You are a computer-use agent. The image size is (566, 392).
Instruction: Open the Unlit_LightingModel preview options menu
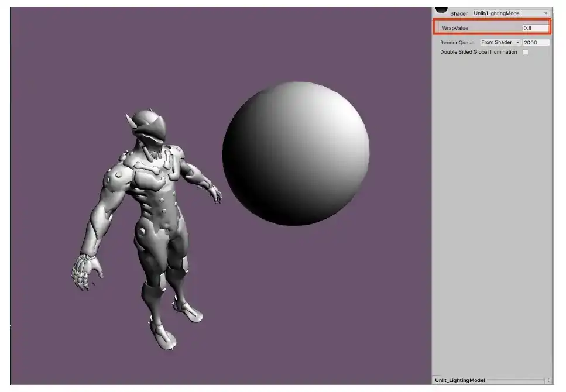tap(548, 380)
